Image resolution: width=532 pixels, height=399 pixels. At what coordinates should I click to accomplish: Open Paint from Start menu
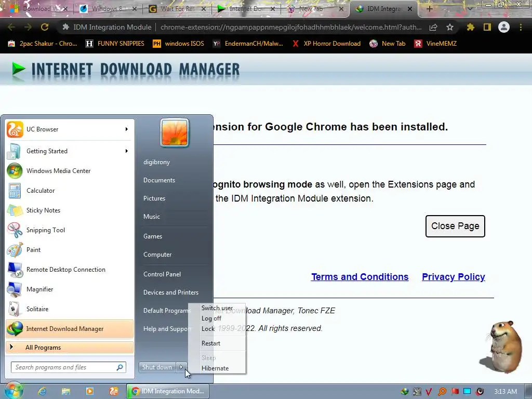[69, 250]
